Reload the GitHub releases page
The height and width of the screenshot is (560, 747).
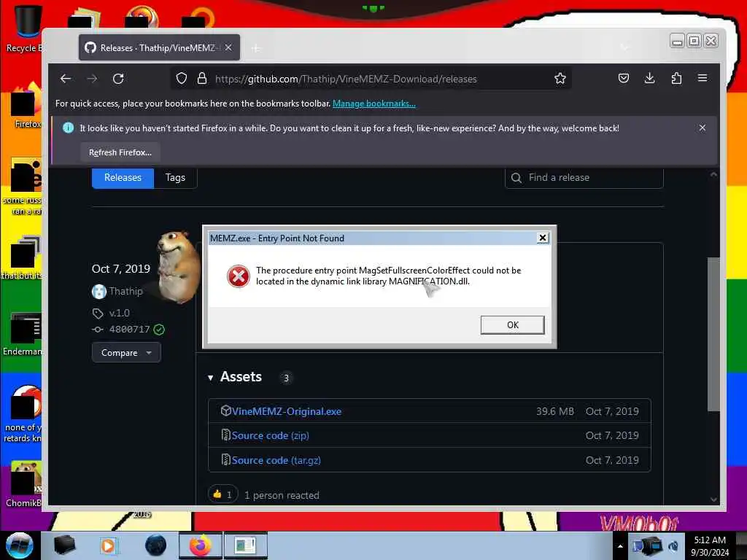click(118, 79)
